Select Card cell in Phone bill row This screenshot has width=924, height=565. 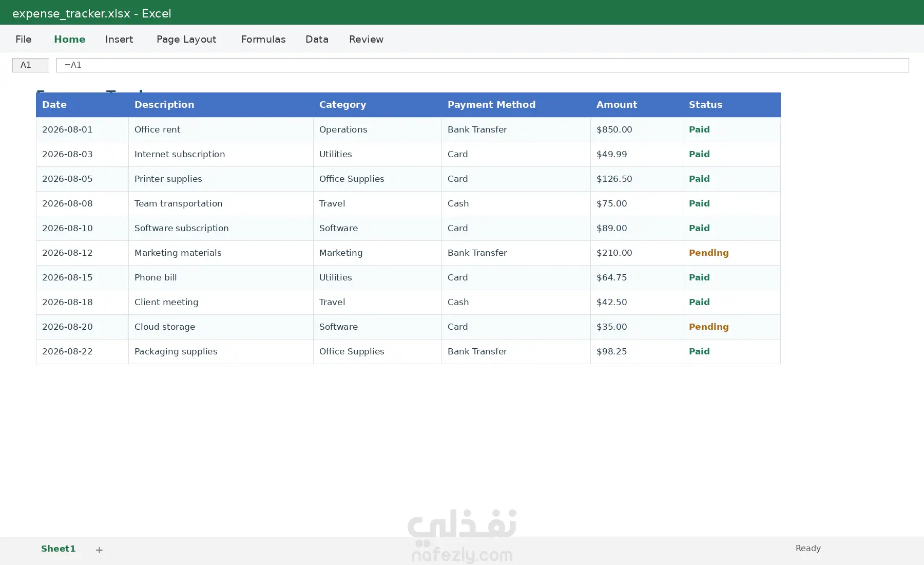tap(516, 277)
